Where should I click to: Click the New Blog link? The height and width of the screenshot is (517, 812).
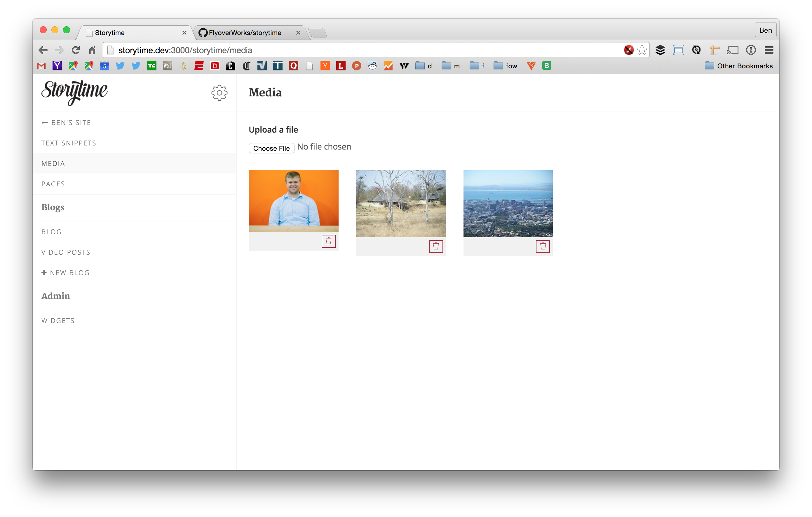click(x=66, y=273)
